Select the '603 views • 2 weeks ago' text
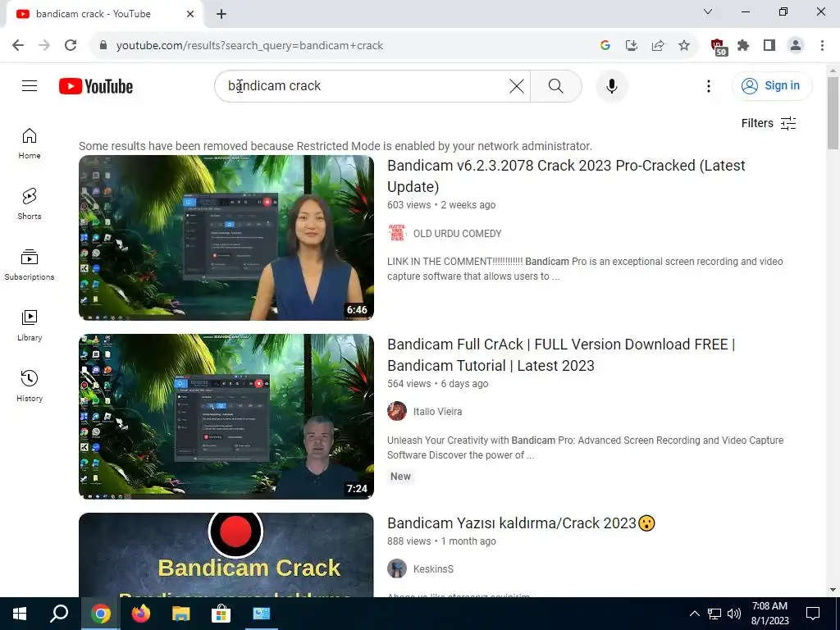Viewport: 840px width, 630px height. pyautogui.click(x=441, y=204)
